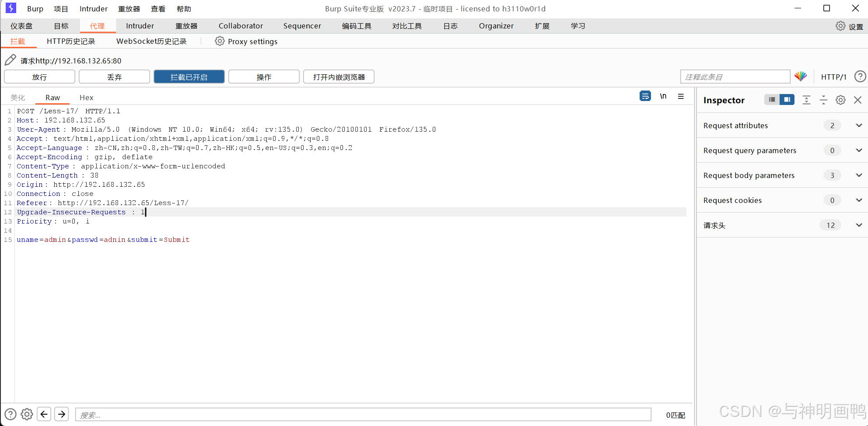868x426 pixels.
Task: Open the 查看 menu
Action: (158, 9)
